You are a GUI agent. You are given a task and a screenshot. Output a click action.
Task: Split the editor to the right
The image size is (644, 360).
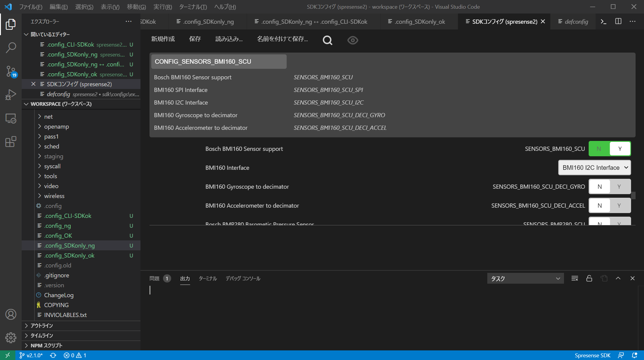tap(618, 21)
